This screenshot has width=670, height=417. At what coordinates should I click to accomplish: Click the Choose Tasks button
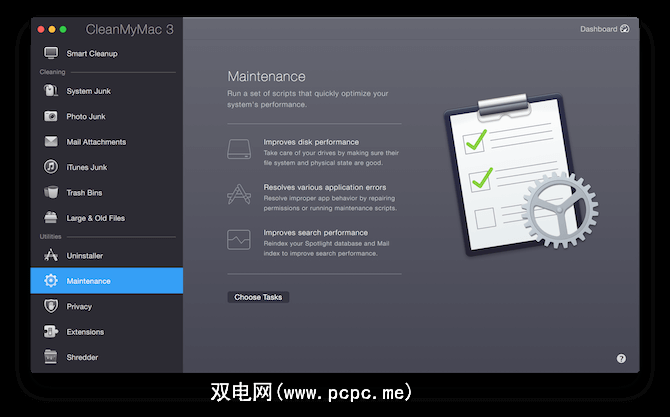click(258, 297)
